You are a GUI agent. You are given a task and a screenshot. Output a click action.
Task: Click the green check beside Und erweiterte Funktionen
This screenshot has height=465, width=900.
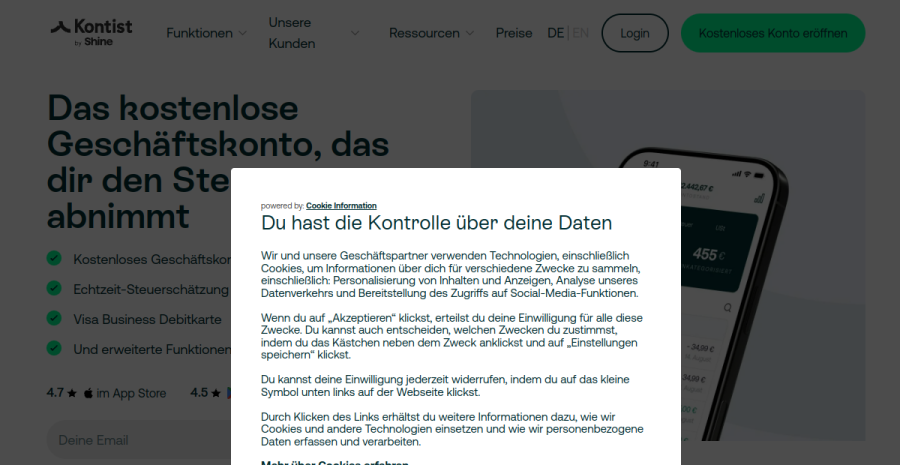tap(54, 348)
